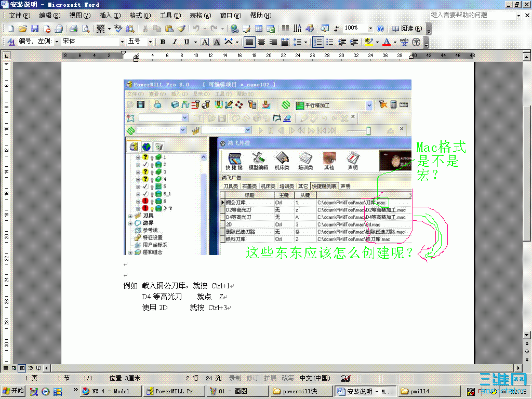The width and height of the screenshot is (532, 399).
Task: Insert a hyperlink with globe icon
Action: pos(234,29)
